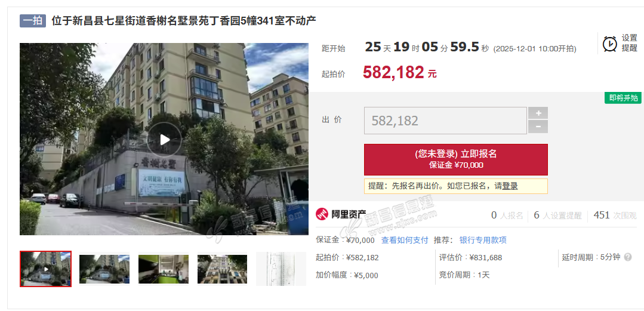The height and width of the screenshot is (311, 644).
Task: Open 银行专用款项 recommended link
Action: click(483, 240)
